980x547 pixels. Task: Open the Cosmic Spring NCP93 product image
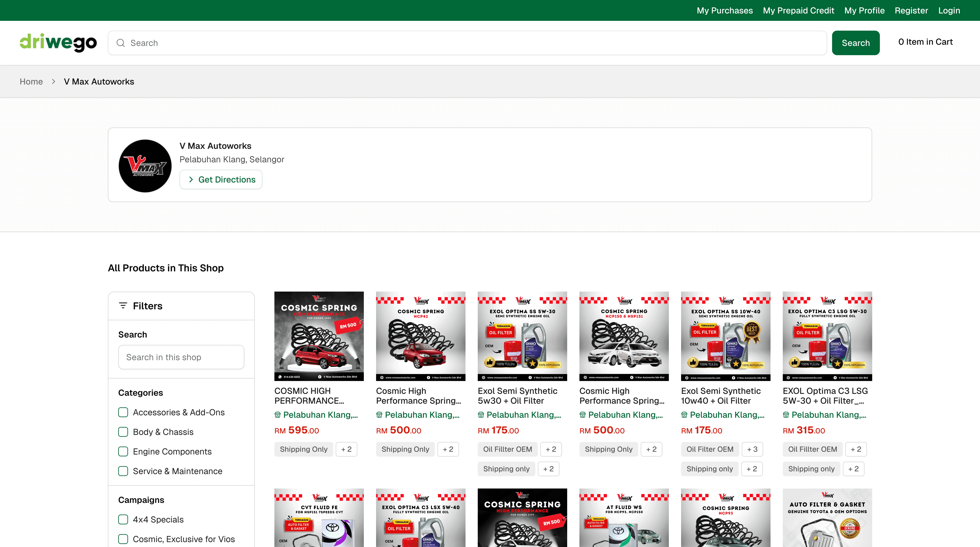(x=726, y=518)
